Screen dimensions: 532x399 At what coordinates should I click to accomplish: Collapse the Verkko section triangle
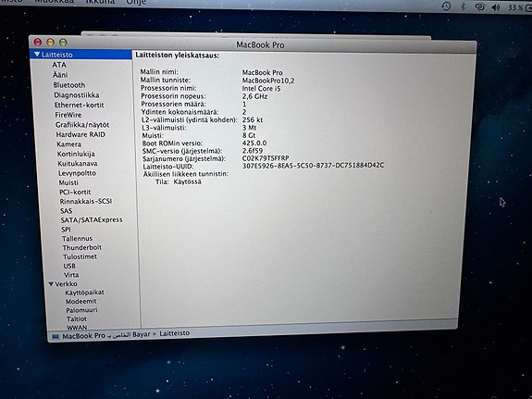click(x=51, y=284)
